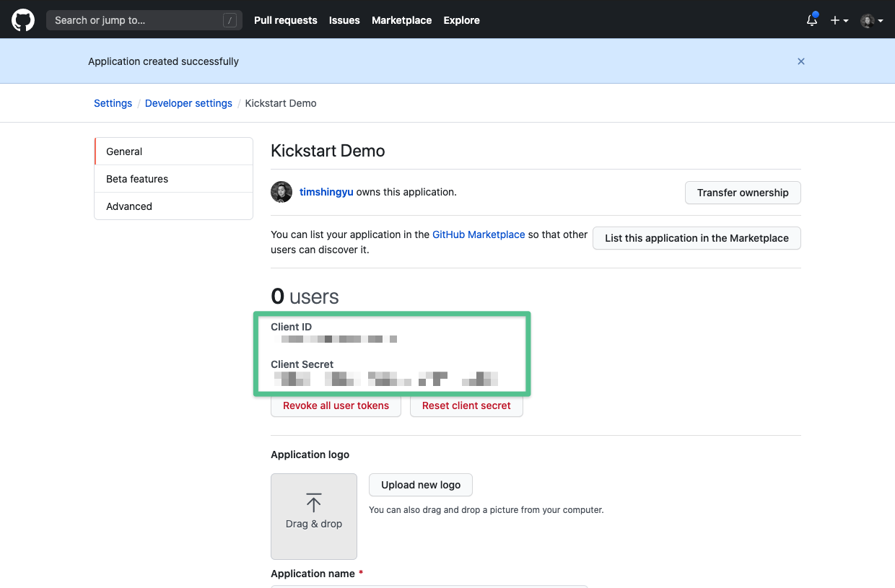Open the user avatar menu
Viewport: 895px width, 588px height.
tap(872, 20)
